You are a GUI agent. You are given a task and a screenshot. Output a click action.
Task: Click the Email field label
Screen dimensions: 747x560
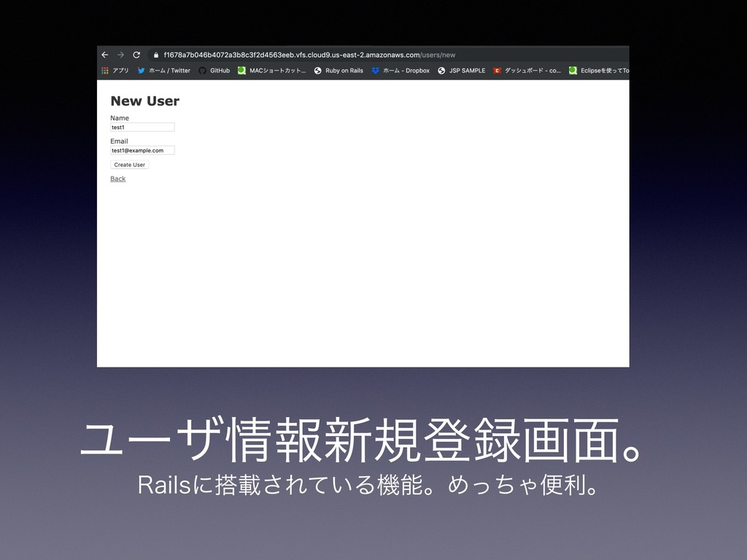119,141
